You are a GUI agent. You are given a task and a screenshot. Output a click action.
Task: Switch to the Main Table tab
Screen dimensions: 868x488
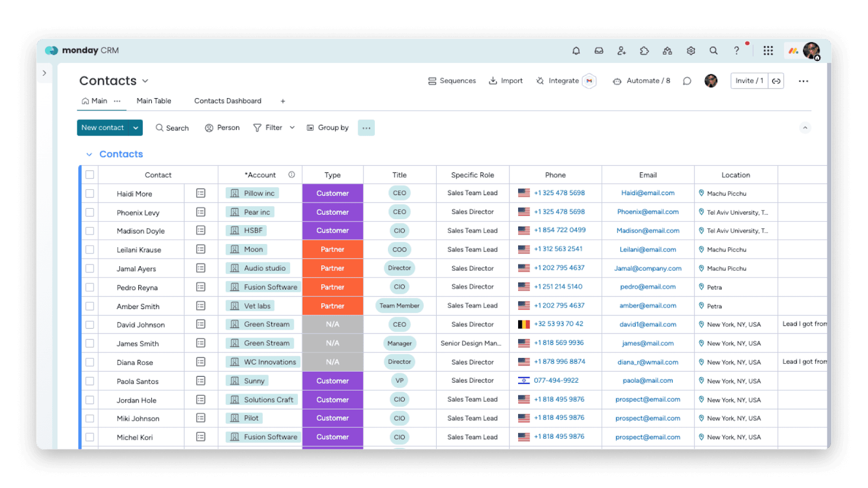pyautogui.click(x=154, y=101)
